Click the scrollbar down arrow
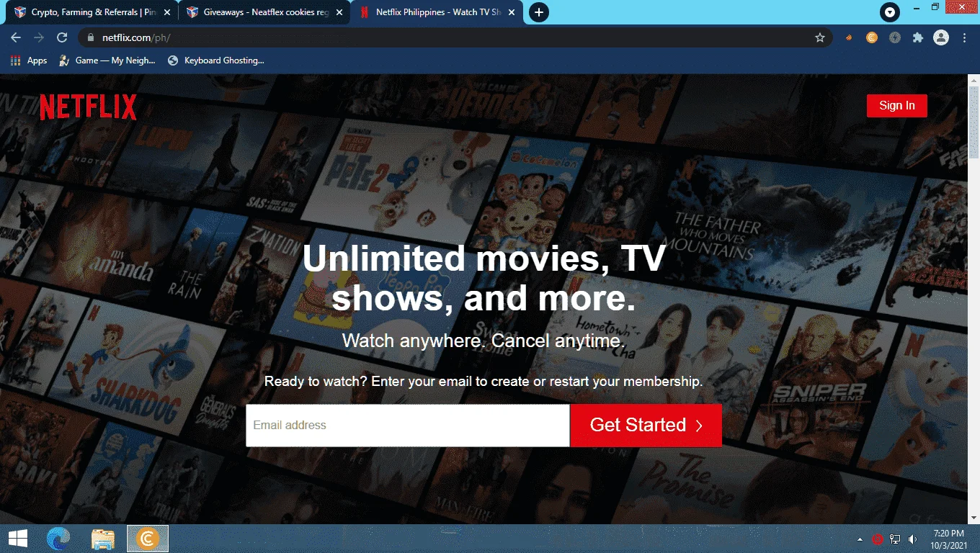 point(974,518)
